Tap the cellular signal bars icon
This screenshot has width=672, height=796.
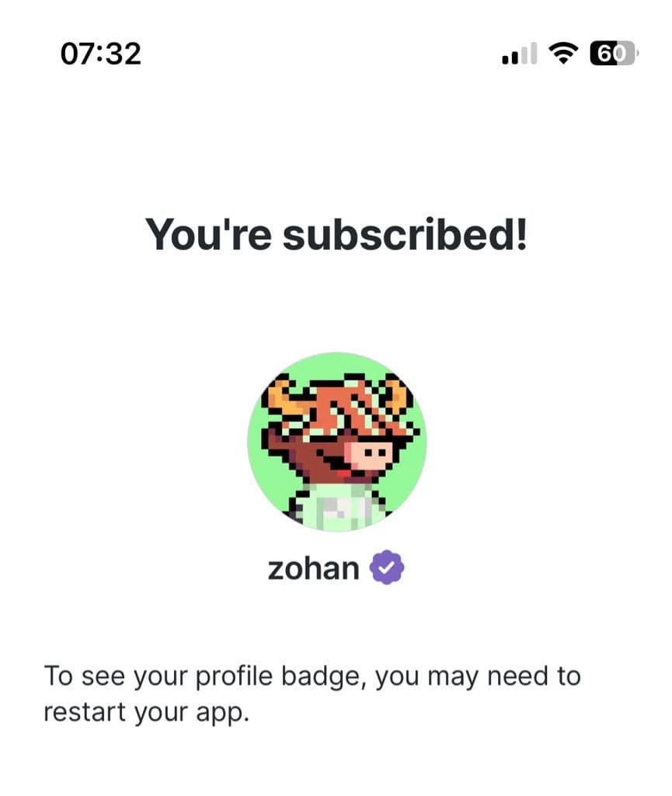click(519, 54)
